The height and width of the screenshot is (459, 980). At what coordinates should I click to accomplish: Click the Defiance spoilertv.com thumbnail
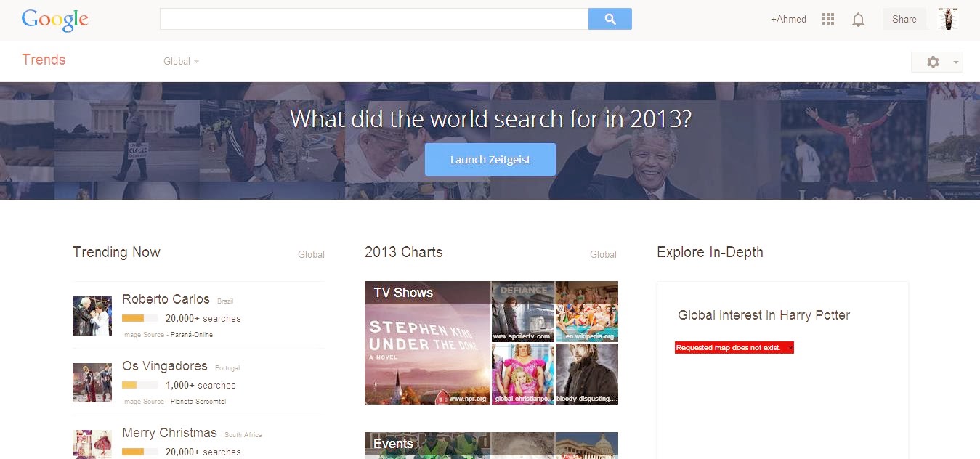[523, 312]
